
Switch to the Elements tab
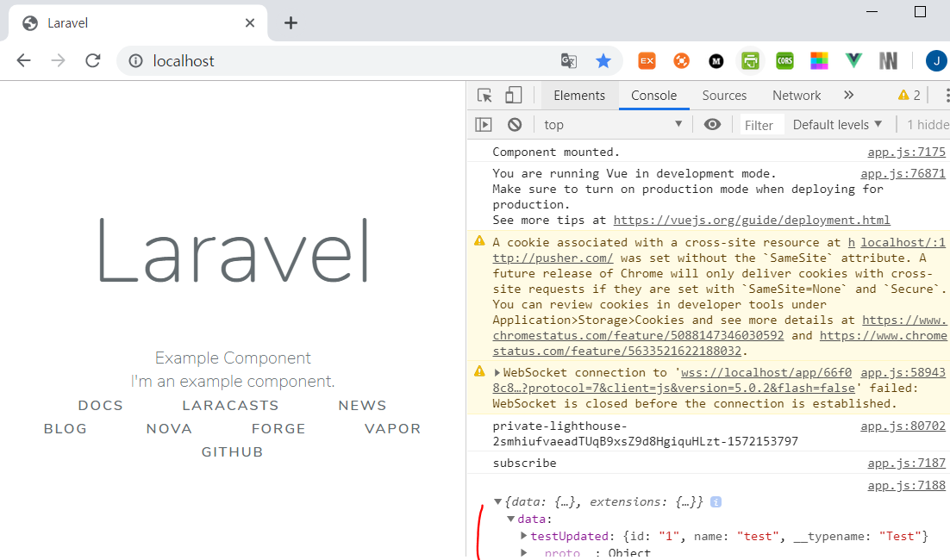(579, 95)
